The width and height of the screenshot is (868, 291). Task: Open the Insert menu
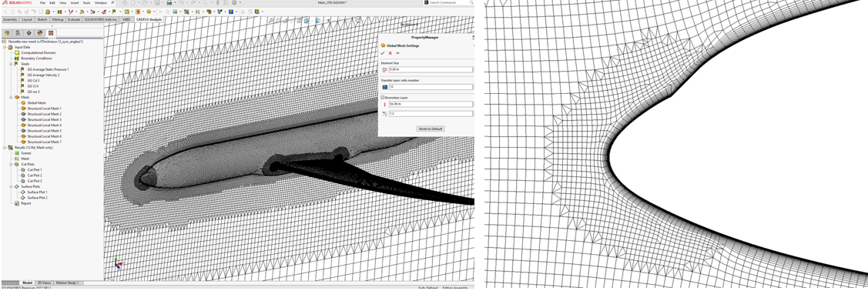75,3
